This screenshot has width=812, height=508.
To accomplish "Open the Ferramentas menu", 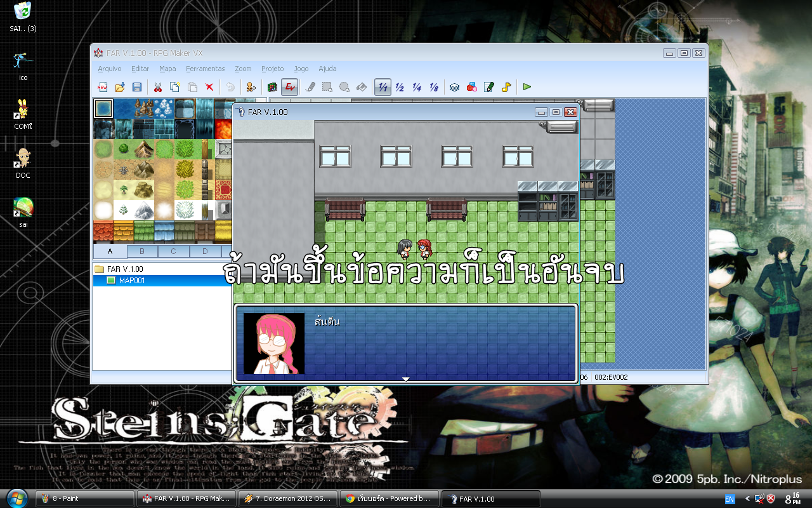I will pos(206,69).
